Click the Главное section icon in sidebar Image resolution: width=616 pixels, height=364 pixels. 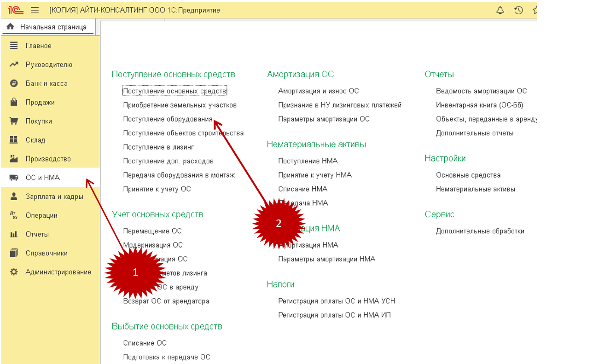tap(14, 46)
